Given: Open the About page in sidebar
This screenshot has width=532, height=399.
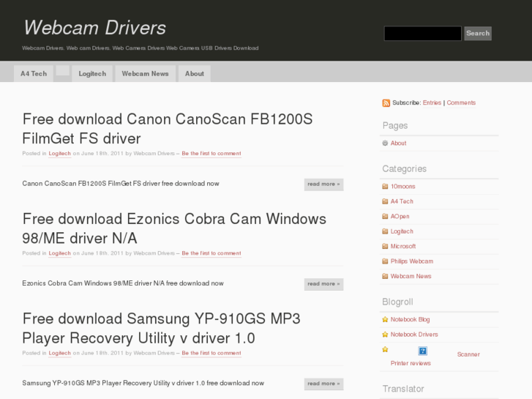Looking at the screenshot, I should pos(398,143).
